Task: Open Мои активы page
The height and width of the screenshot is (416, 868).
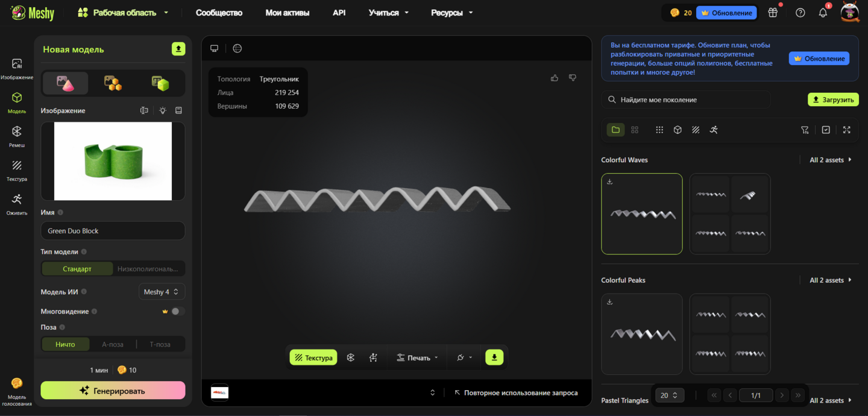Action: (288, 13)
